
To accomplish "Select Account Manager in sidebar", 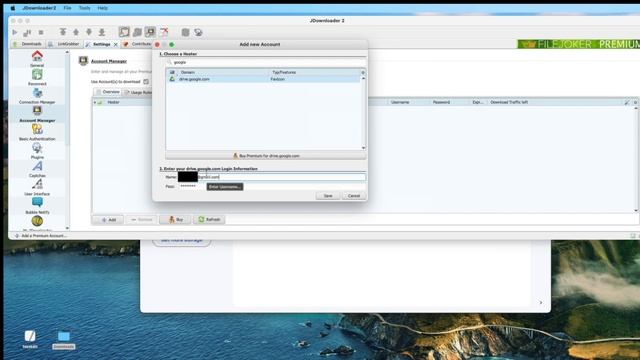I will (37, 114).
